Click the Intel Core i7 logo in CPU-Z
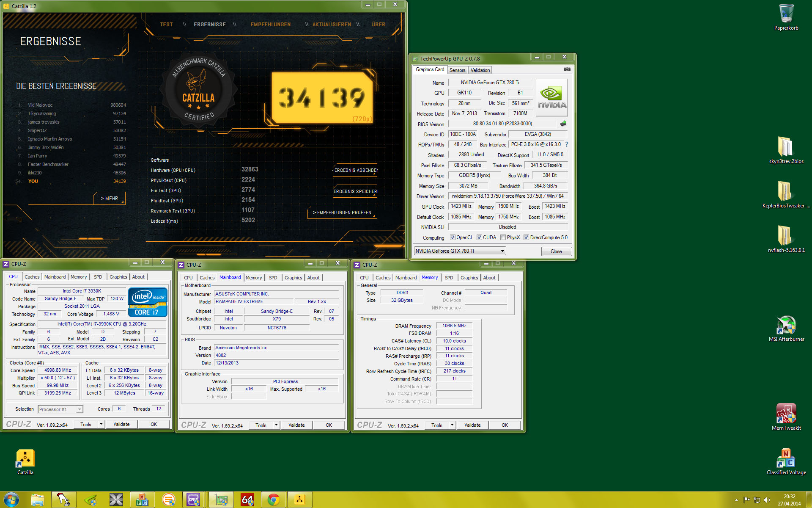 148,302
